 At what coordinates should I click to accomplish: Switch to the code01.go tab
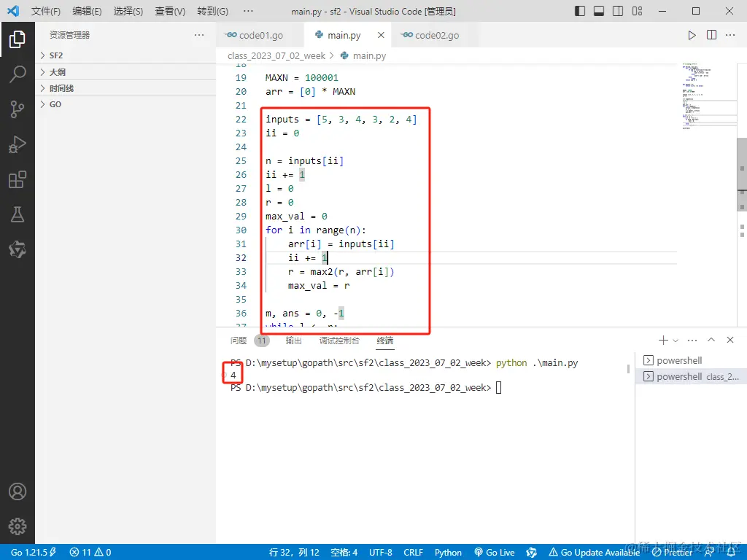[260, 35]
